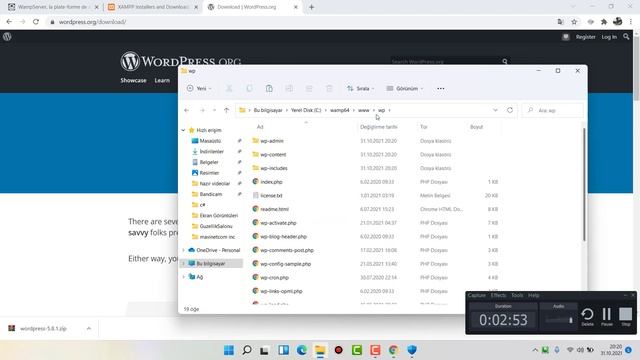Click the translate page icon in address bar

click(x=560, y=22)
